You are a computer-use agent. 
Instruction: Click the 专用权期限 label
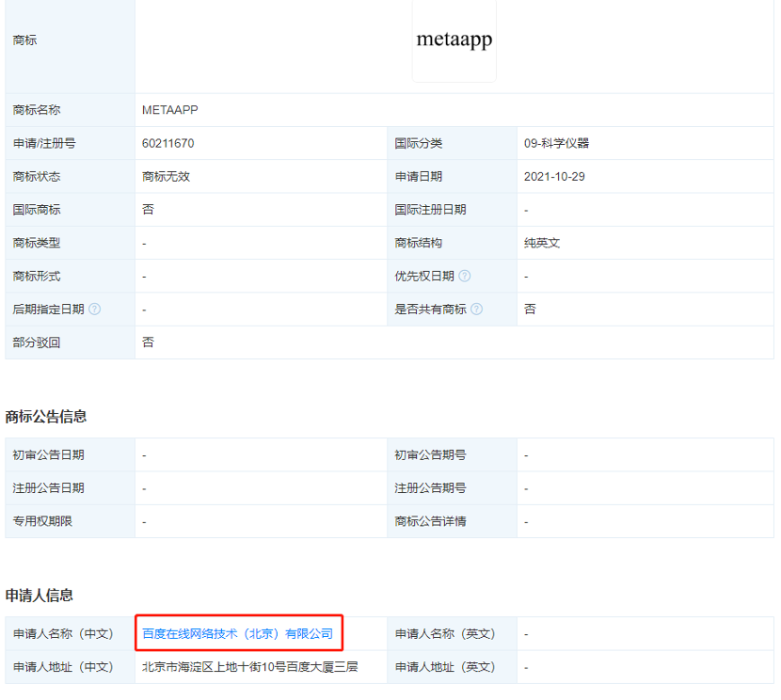coord(42,521)
